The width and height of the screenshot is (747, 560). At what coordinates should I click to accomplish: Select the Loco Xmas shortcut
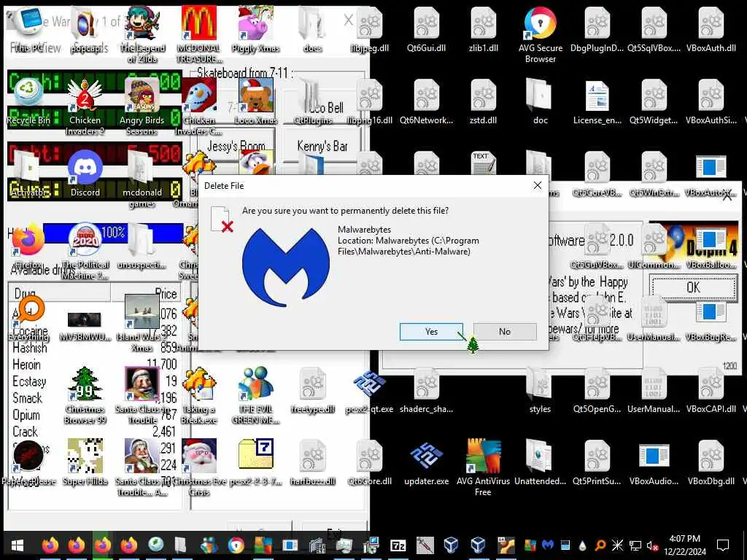coord(256,101)
